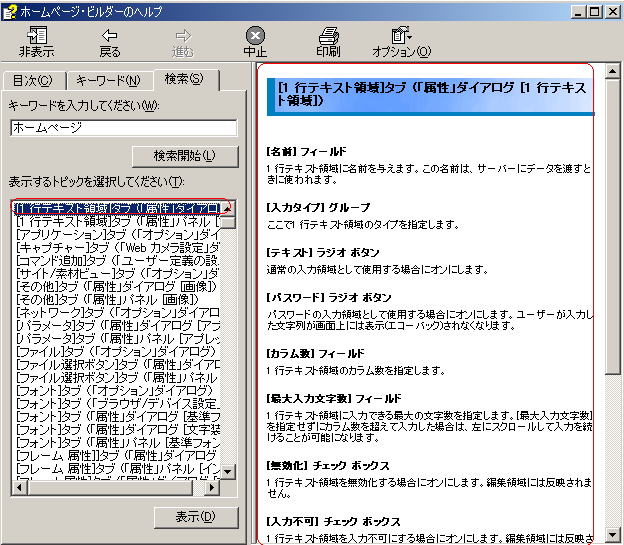The width and height of the screenshot is (624, 545).
Task: Switch to the 目次 (Contents) tab
Action: tap(33, 80)
